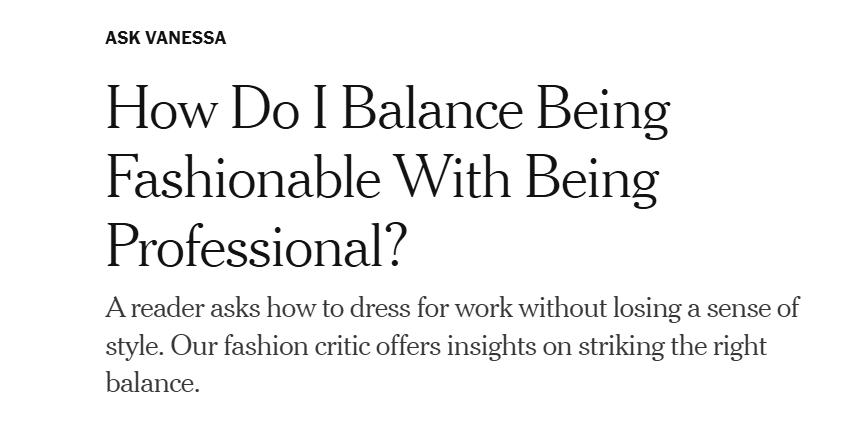
Task: Click the word "style." in the summary
Action: coord(134,346)
